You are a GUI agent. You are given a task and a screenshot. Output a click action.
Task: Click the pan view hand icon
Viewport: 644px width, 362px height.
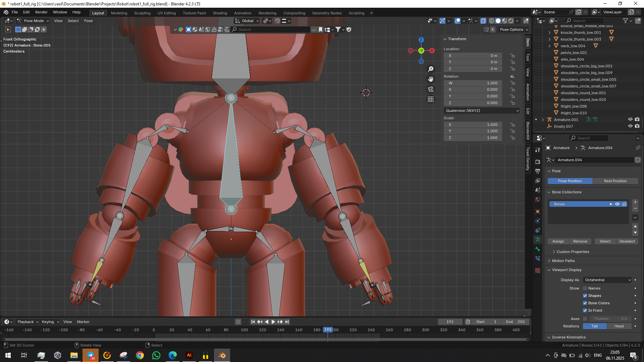click(x=431, y=79)
